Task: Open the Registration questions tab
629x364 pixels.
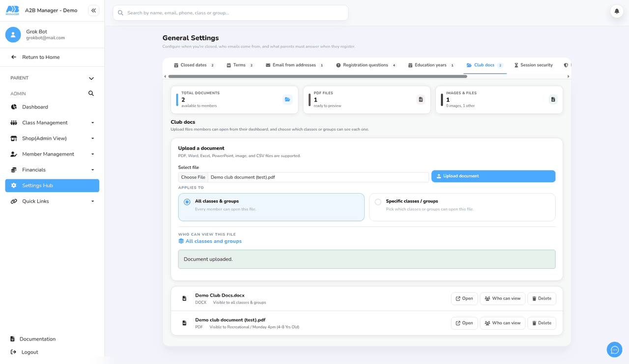Action: click(366, 65)
